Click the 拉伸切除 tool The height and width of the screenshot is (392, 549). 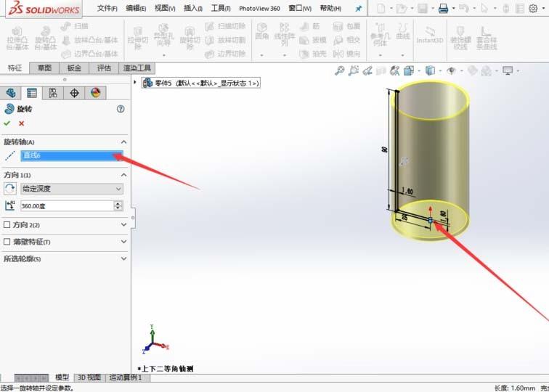pyautogui.click(x=138, y=38)
